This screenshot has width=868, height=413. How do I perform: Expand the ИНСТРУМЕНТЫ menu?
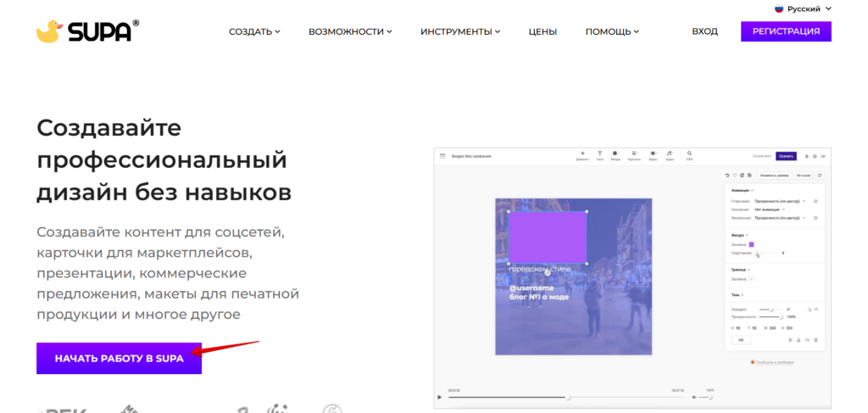460,31
